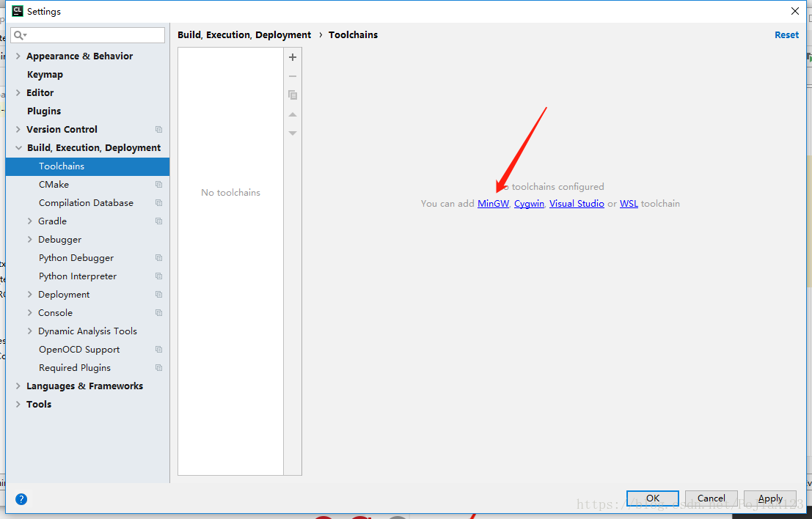Viewport: 812px width, 519px height.
Task: Expand the Console node
Action: [x=29, y=312]
